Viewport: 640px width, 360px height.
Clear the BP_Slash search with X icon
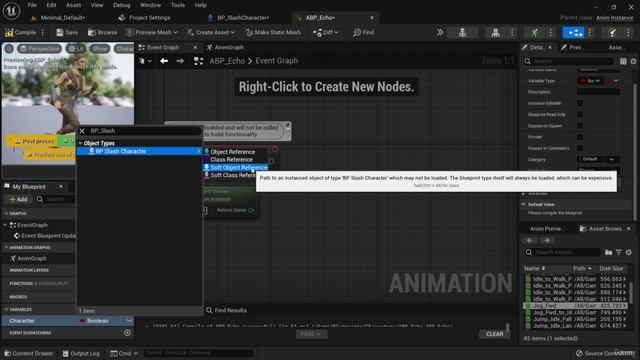(x=82, y=131)
